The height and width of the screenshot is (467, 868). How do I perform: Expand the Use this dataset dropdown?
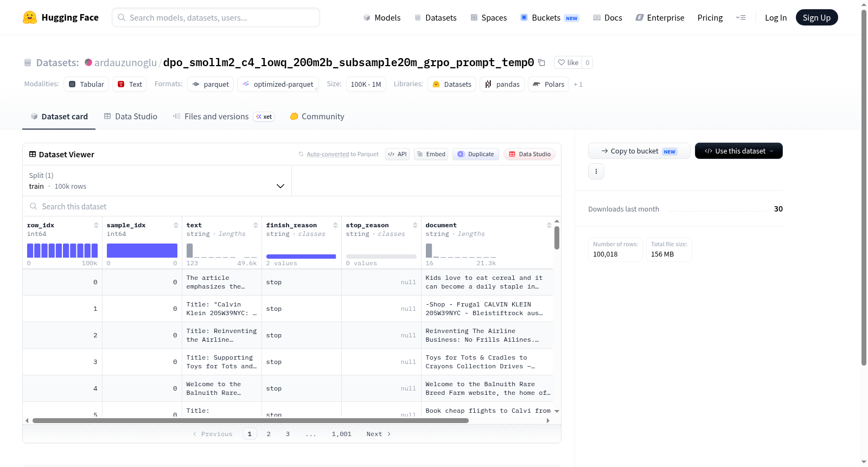739,151
